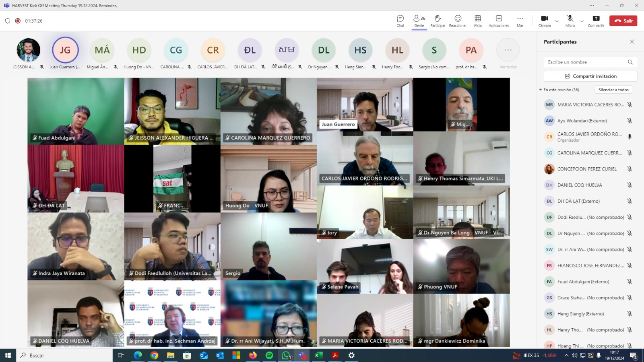Click the shield security icon

(x=8, y=21)
